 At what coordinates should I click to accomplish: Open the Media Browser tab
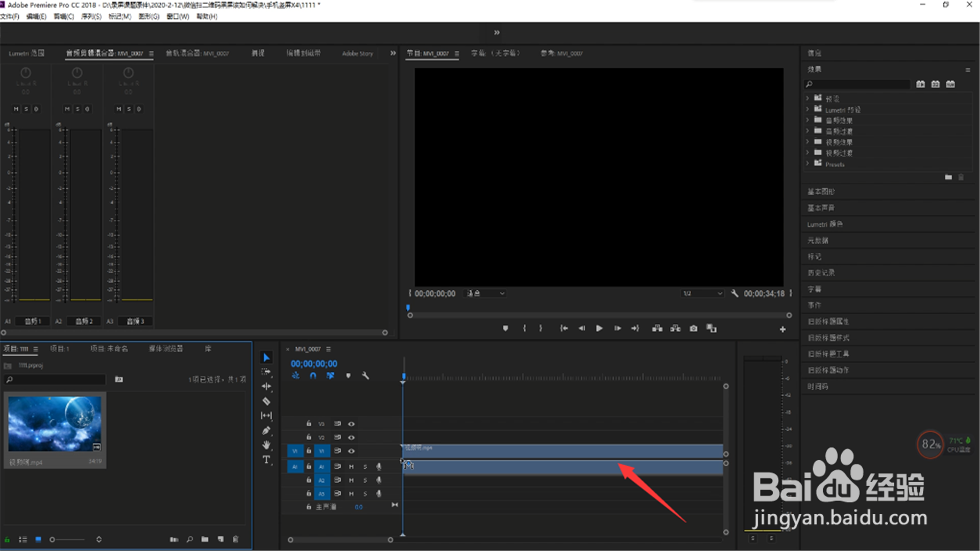[166, 349]
